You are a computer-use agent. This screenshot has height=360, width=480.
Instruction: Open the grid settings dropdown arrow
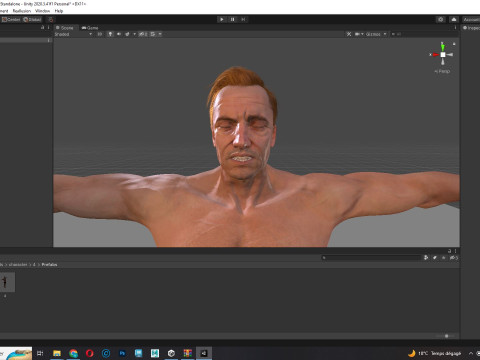click(160, 34)
